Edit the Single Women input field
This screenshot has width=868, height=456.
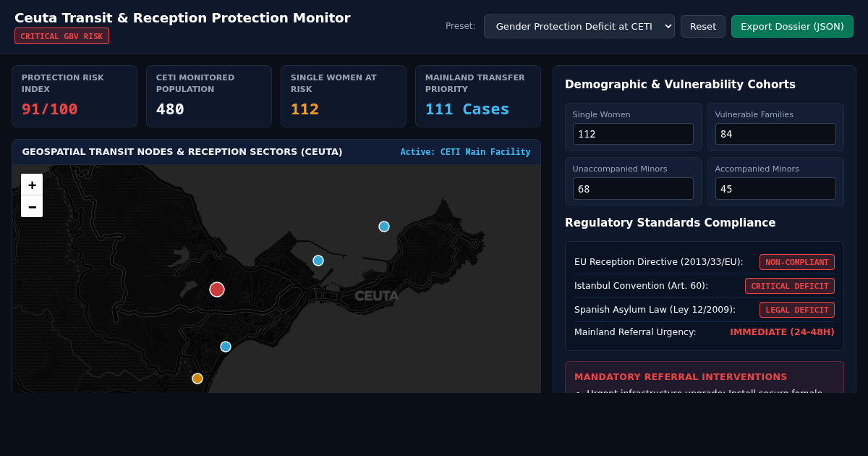point(633,134)
